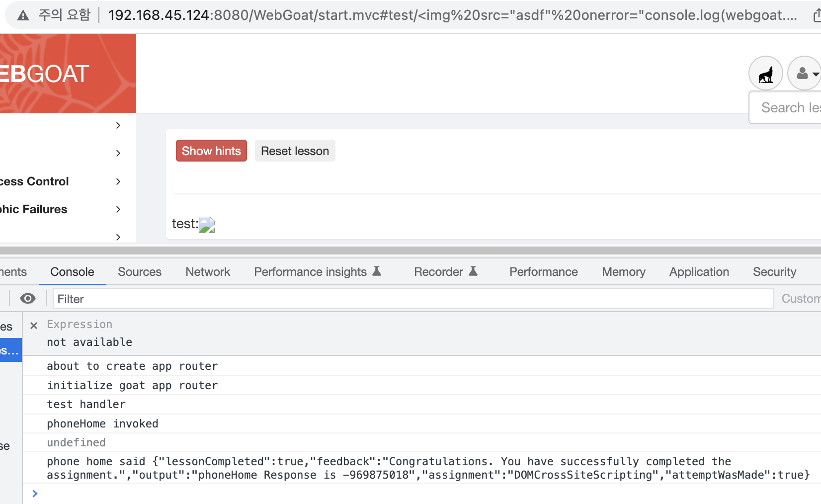Image resolution: width=821 pixels, height=504 pixels.
Task: Switch to the Application tab
Action: click(699, 272)
